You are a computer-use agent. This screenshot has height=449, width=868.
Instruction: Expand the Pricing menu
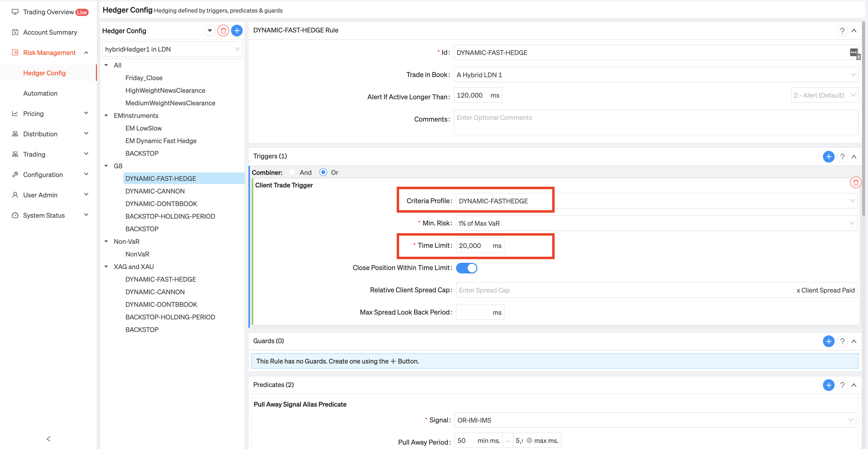coord(86,113)
